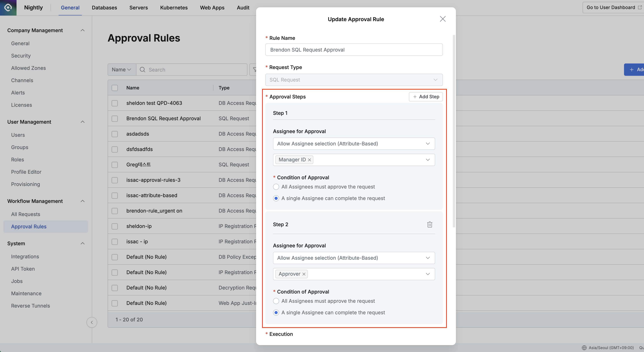Click the search magnifier icon

click(x=143, y=70)
